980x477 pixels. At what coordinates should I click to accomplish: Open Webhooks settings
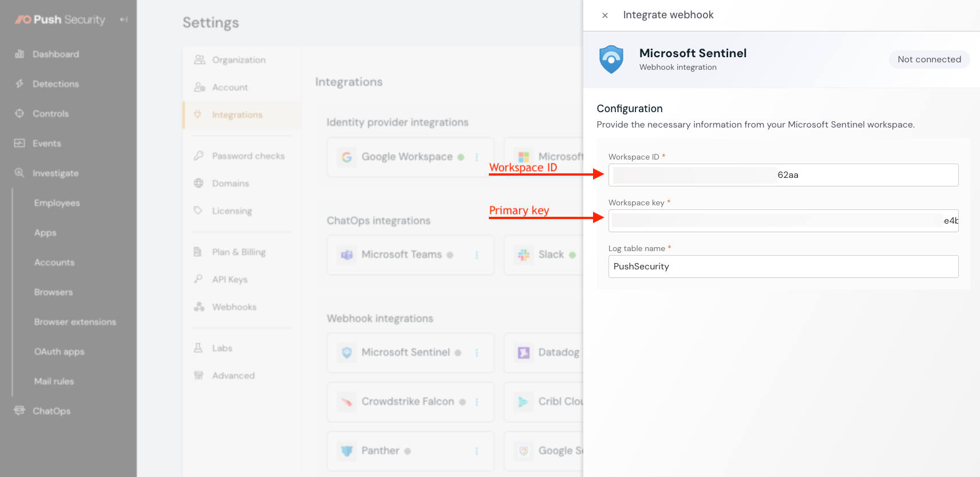tap(234, 307)
